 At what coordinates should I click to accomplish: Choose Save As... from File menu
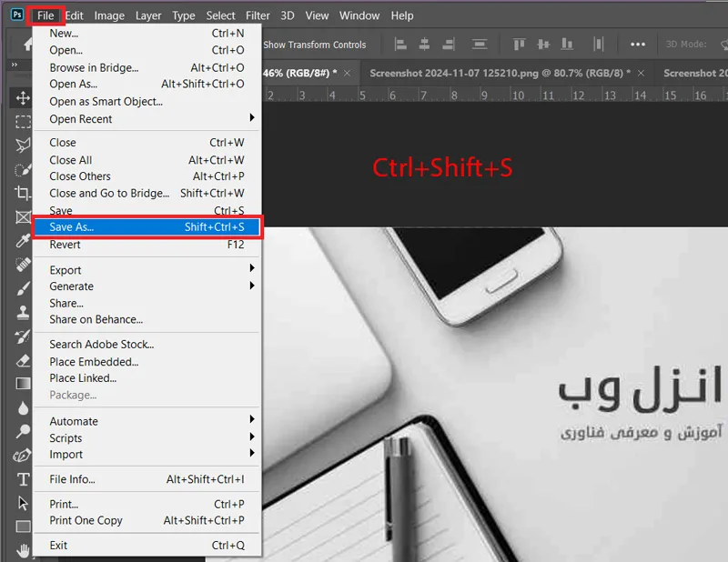tap(147, 227)
